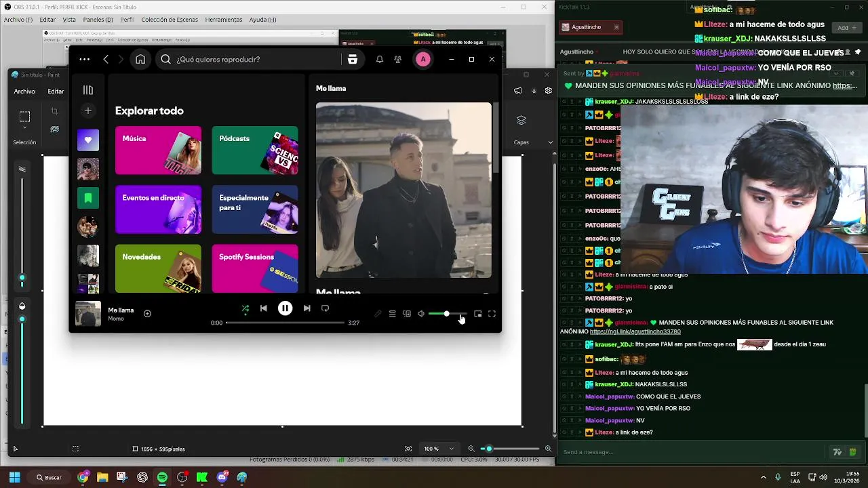The height and width of the screenshot is (488, 868).
Task: Open Spotify friend activity icon
Action: click(x=398, y=59)
